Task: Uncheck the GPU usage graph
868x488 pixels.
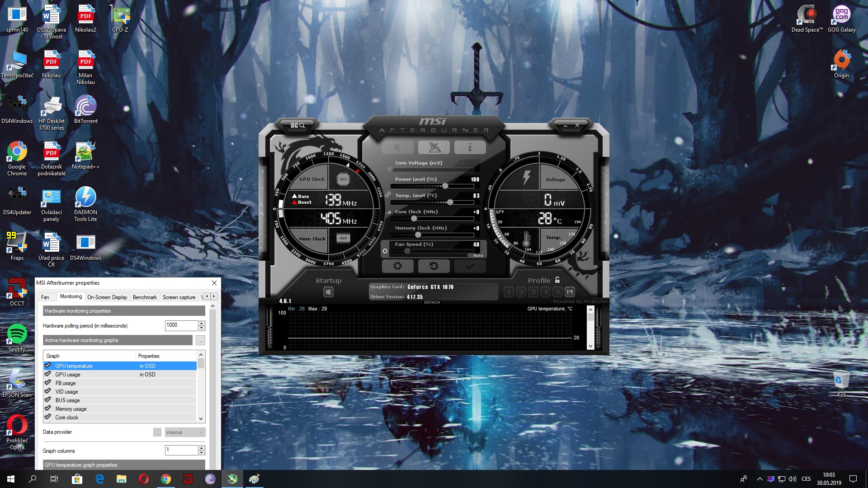Action: pyautogui.click(x=48, y=374)
